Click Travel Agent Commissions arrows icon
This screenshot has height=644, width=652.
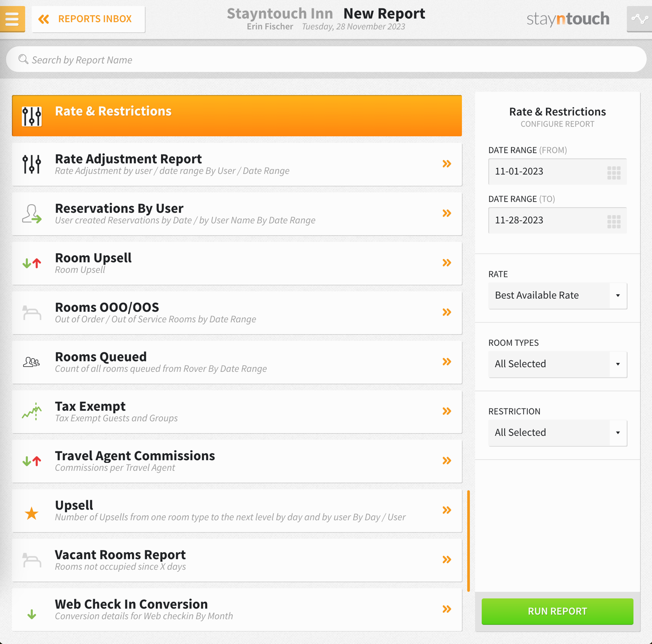32,461
